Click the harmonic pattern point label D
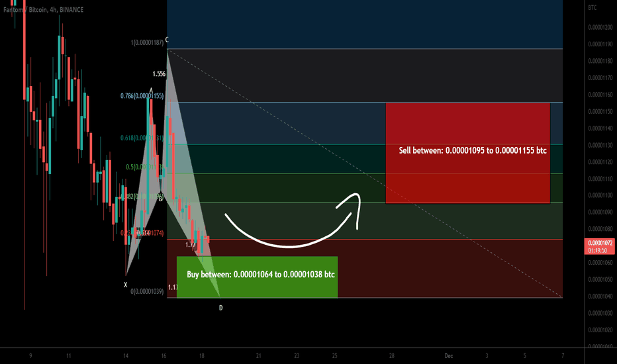 [x=220, y=308]
